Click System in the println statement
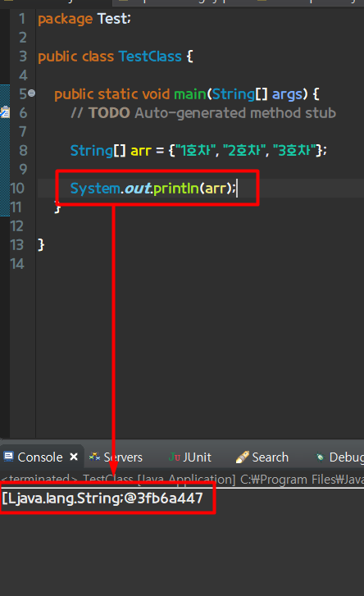 click(x=95, y=189)
